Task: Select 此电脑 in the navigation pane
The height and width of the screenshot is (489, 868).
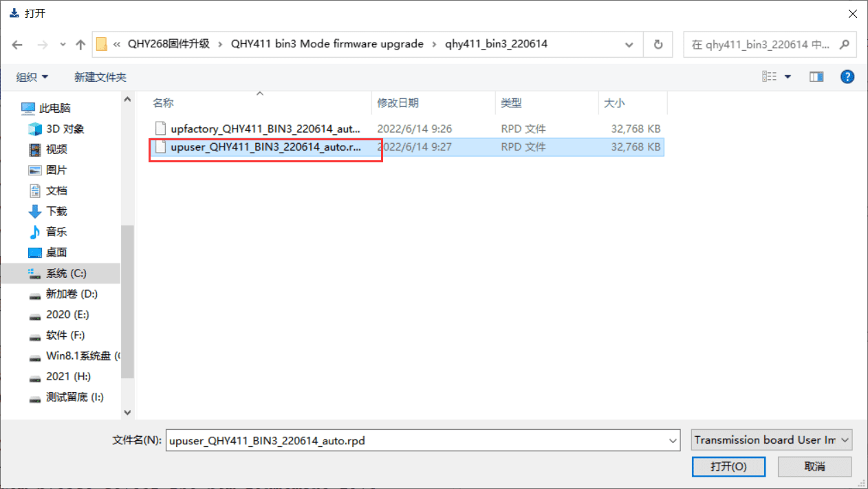Action: coord(55,108)
